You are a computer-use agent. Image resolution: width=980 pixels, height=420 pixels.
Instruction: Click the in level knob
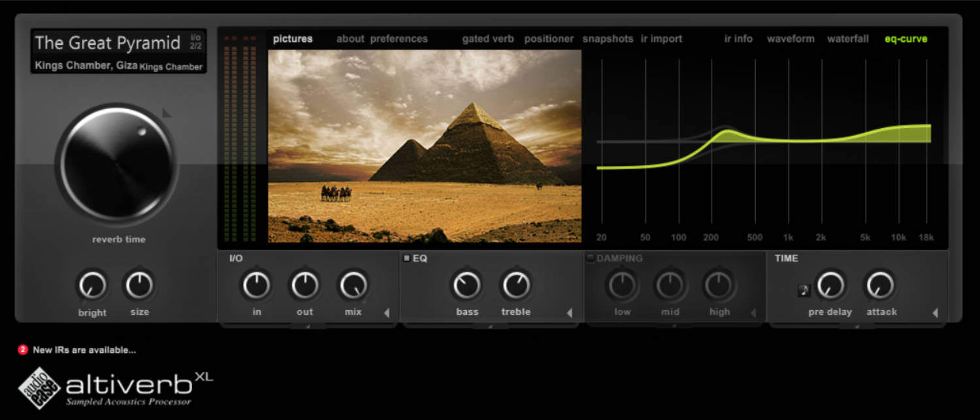coord(257,285)
